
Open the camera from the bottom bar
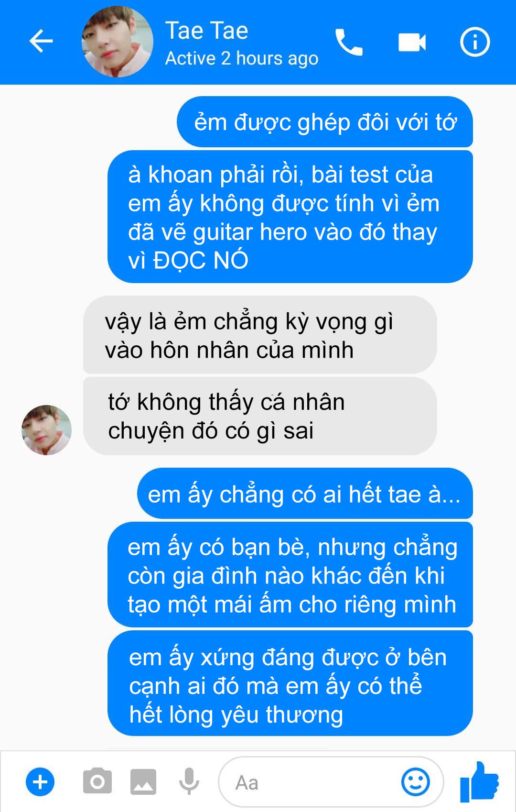[x=97, y=781]
